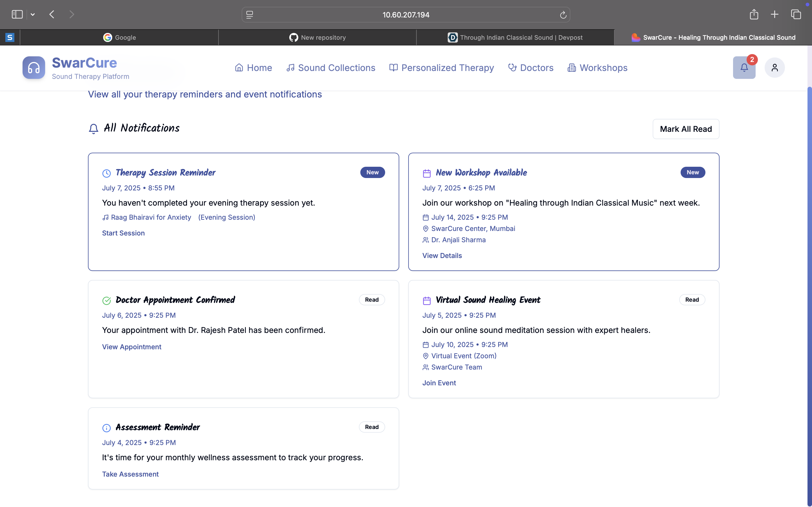This screenshot has height=507, width=812.
Task: Expand the sidebar dropdown chevron
Action: (x=32, y=14)
